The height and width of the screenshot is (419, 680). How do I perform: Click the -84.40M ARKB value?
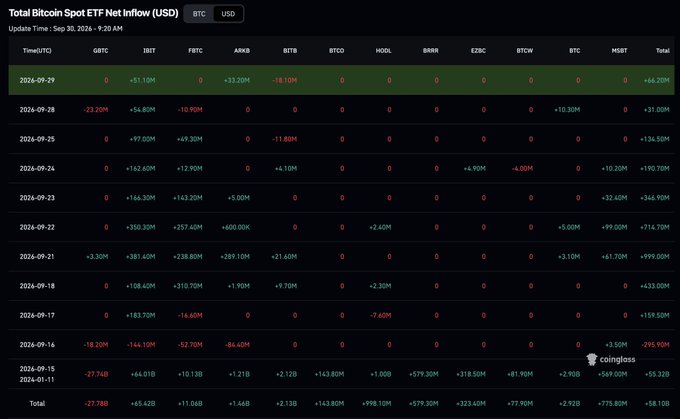(237, 345)
